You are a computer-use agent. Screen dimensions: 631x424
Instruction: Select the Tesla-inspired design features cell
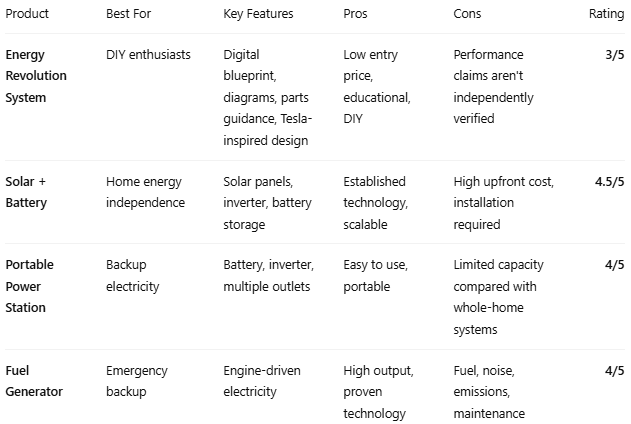(x=268, y=98)
